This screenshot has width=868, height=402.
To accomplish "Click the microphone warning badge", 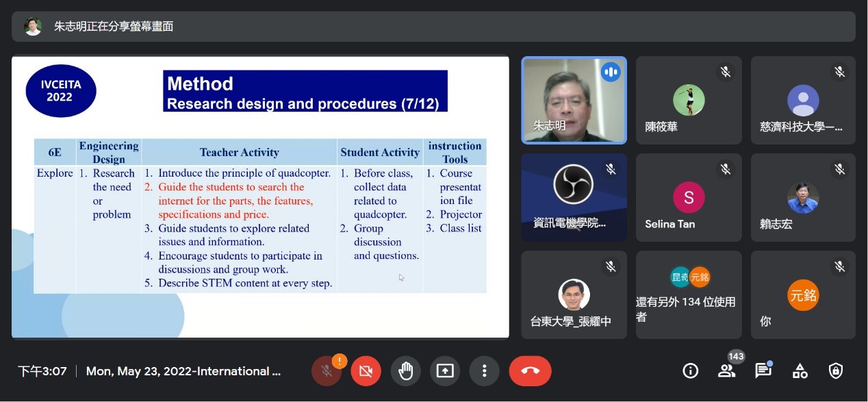I will 339,360.
